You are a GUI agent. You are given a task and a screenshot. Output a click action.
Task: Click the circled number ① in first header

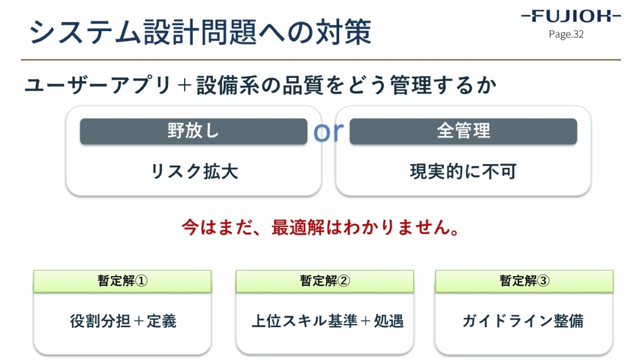click(141, 281)
